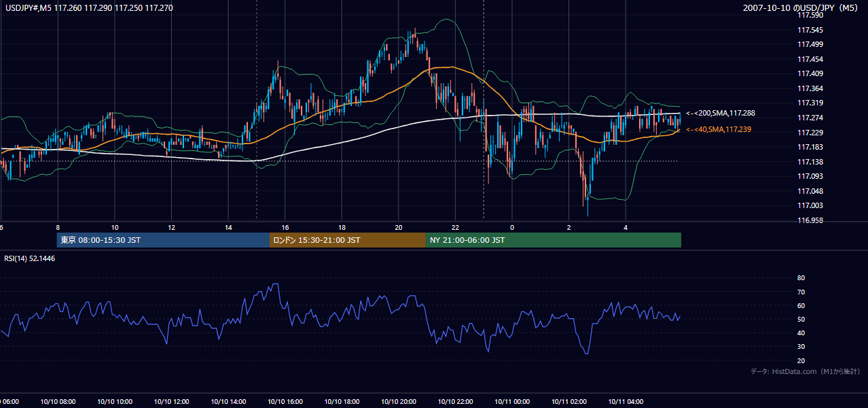This screenshot has height=408, width=868.
Task: Click price axis value 117.454
Action: 810,59
